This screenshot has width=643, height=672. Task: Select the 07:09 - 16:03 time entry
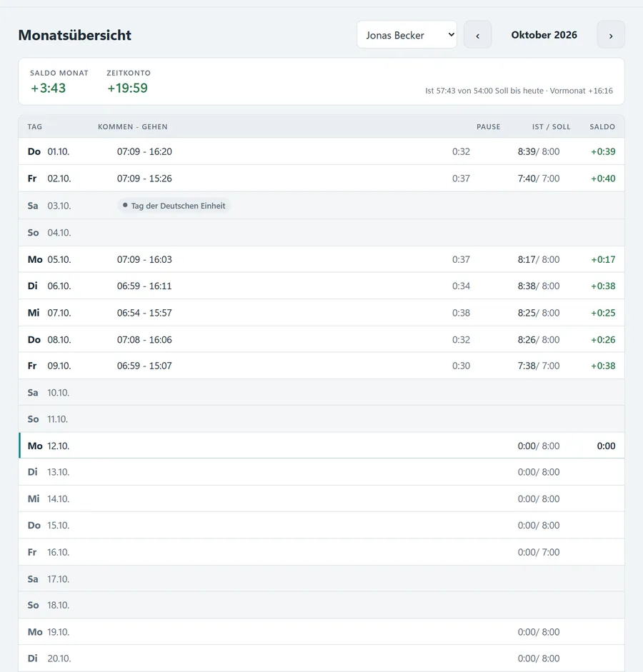click(x=144, y=260)
